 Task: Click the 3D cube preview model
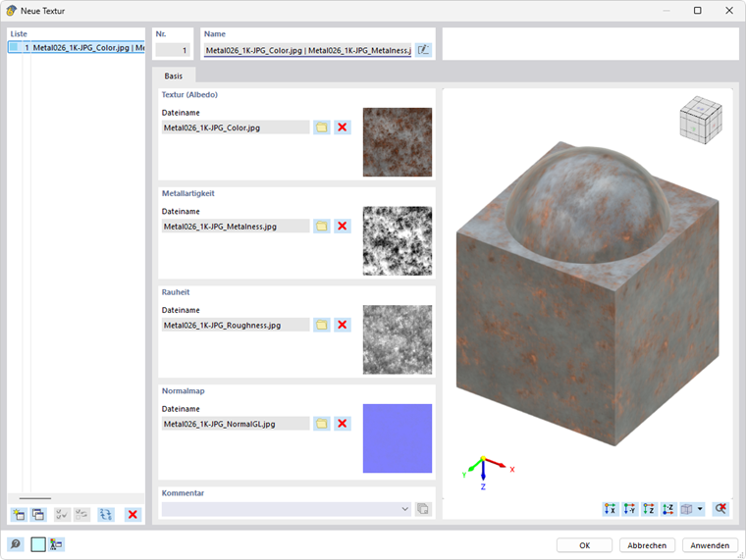587,294
